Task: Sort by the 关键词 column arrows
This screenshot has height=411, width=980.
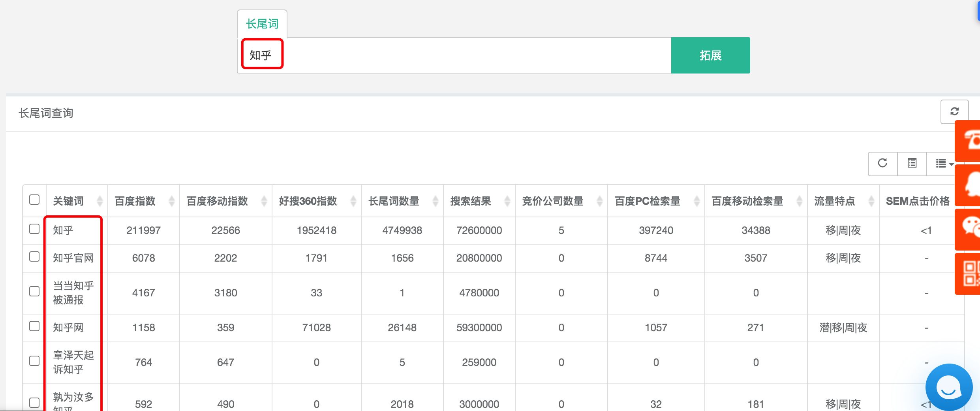Action: [x=100, y=201]
